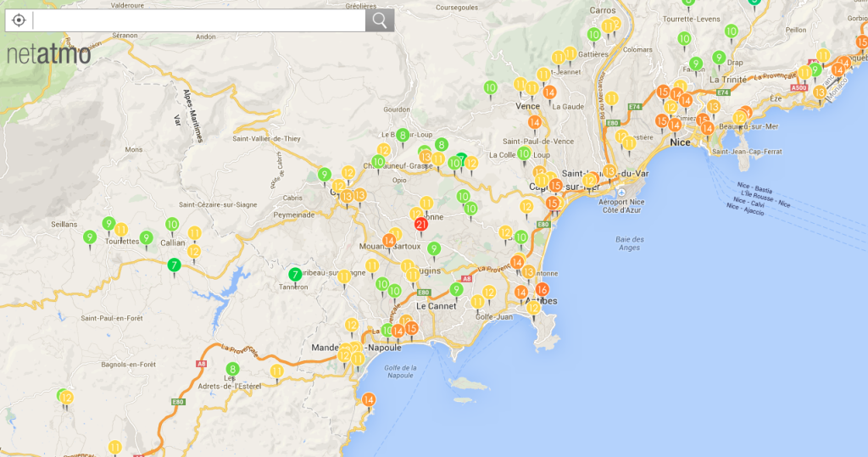Open the dark green 7 marker below Callian
The height and width of the screenshot is (457, 868).
[174, 265]
